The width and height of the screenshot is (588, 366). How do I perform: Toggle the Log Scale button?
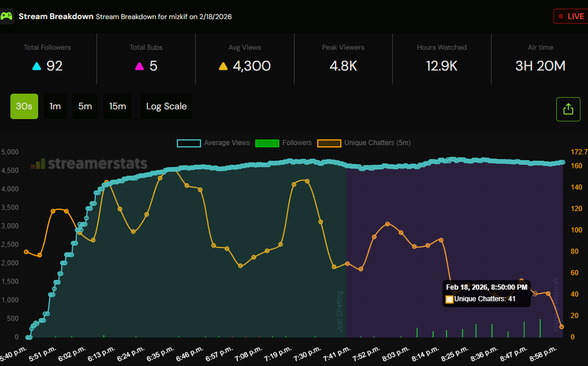coord(166,106)
